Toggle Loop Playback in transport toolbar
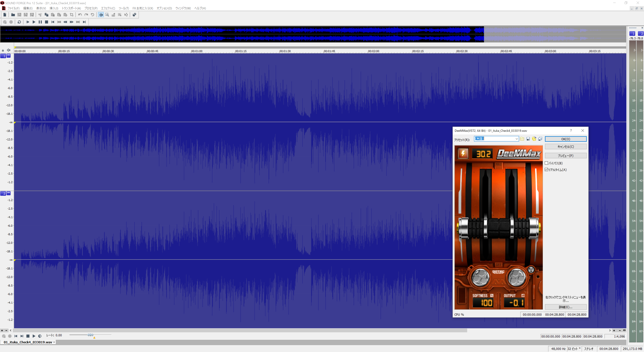644x352 pixels. 19,22
